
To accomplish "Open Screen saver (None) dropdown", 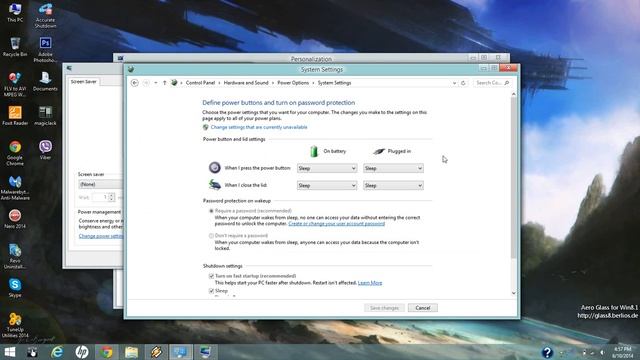I will [x=100, y=184].
